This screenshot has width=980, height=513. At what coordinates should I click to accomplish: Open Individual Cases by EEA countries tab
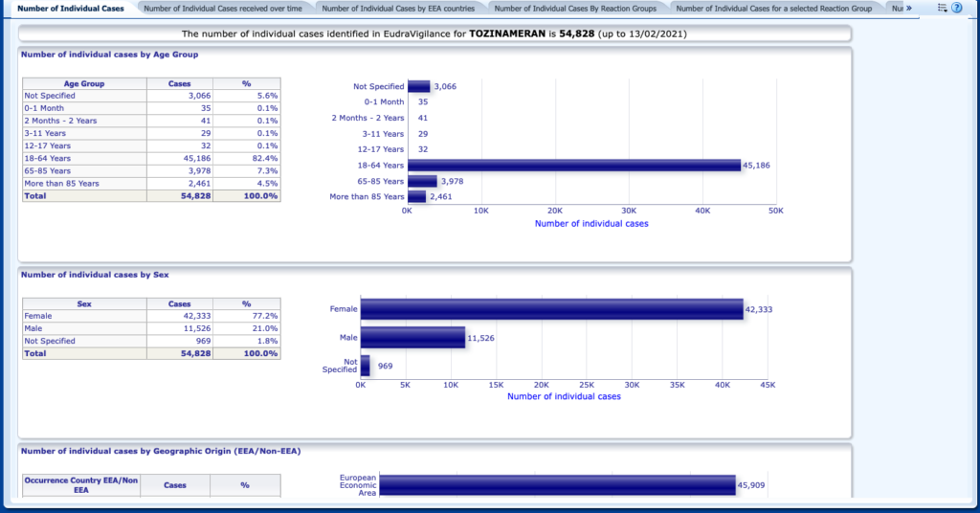click(x=398, y=8)
